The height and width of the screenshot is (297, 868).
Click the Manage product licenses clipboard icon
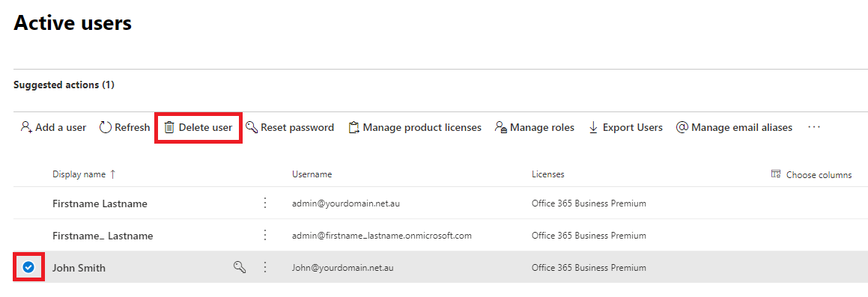353,127
